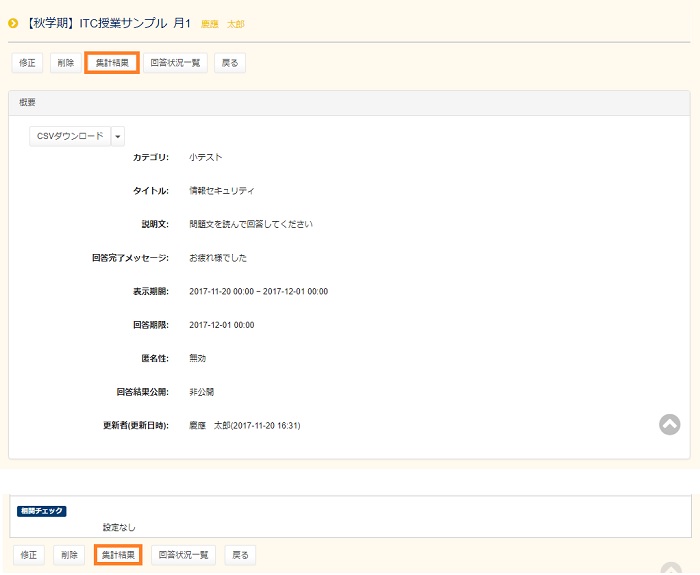Open 回答状況一覧 from the top button row
The image size is (700, 575).
click(x=175, y=63)
